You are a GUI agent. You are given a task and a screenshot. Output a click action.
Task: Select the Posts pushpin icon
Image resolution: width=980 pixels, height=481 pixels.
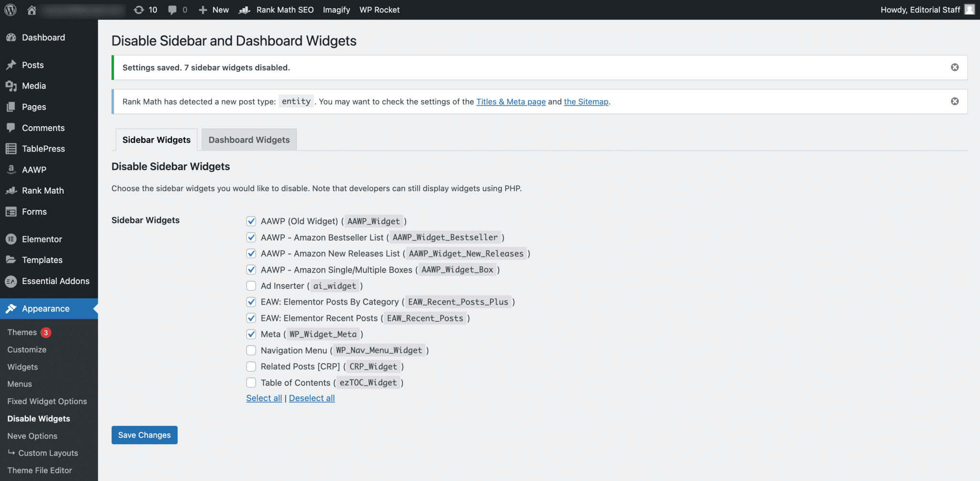point(11,65)
